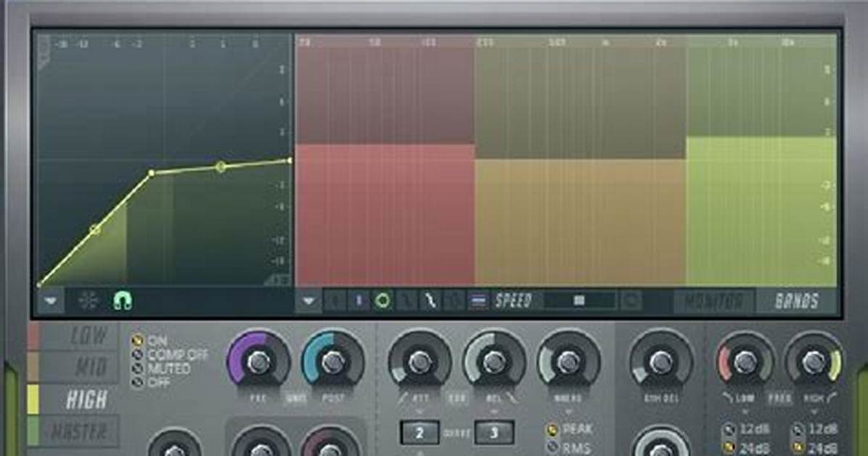Click the knob above the PEAK option
868x456 pixels.
tap(568, 362)
